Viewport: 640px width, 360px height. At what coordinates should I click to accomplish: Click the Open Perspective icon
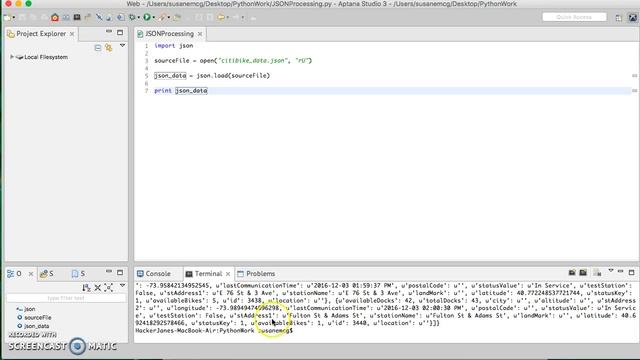619,18
